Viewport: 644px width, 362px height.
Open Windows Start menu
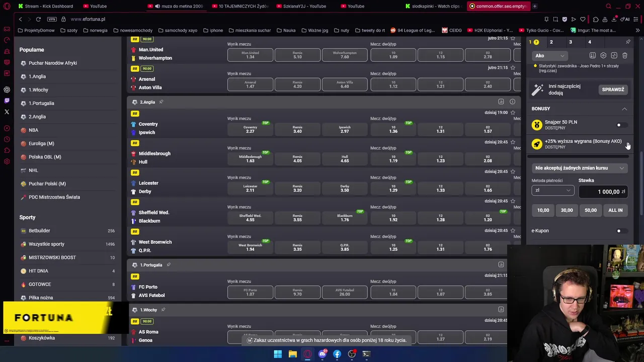point(278,354)
